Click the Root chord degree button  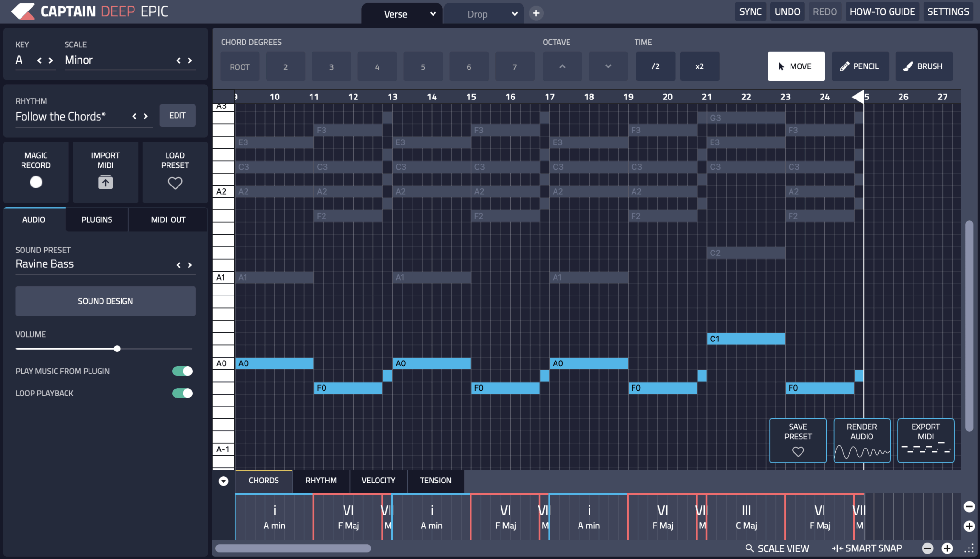pos(240,66)
